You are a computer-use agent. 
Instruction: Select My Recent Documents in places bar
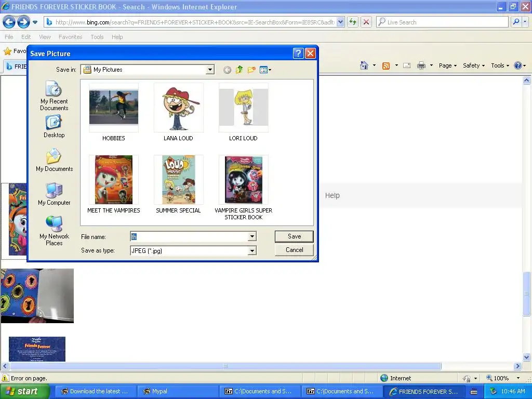[54, 96]
